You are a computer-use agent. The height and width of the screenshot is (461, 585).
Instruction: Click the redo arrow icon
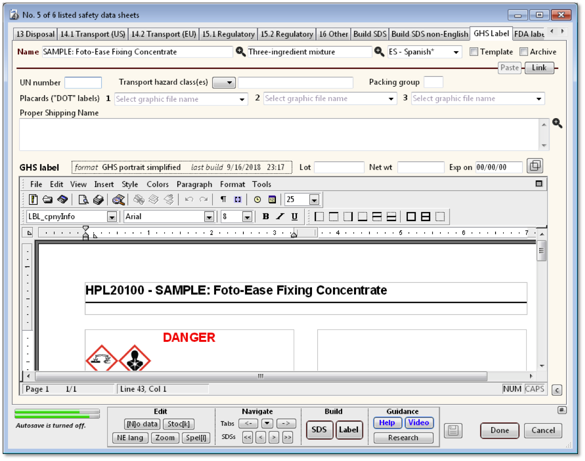(203, 200)
